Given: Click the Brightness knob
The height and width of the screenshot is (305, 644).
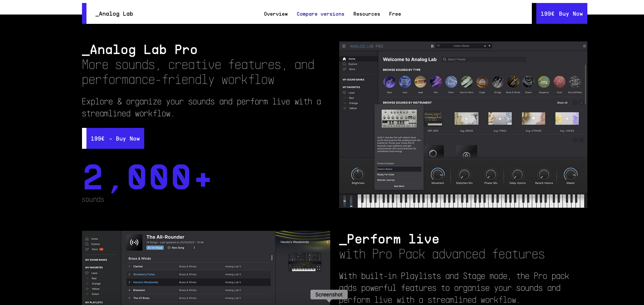Looking at the screenshot, I should coord(358,174).
